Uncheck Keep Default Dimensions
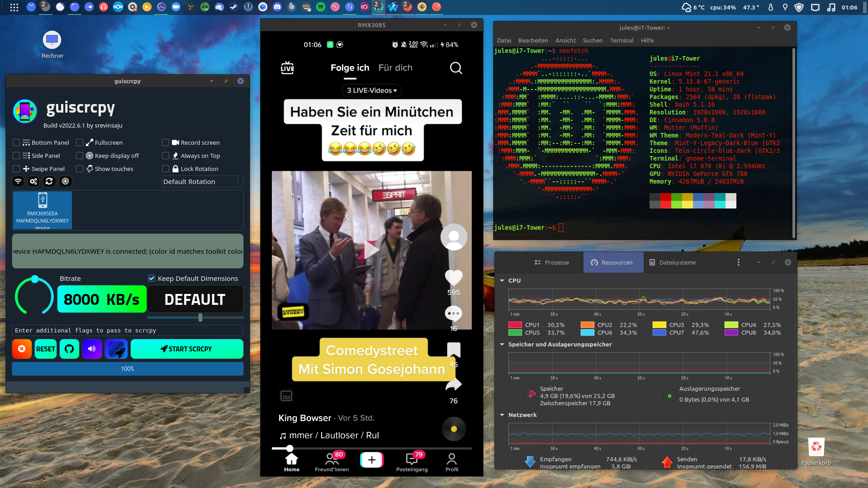The height and width of the screenshot is (488, 868). pos(152,279)
